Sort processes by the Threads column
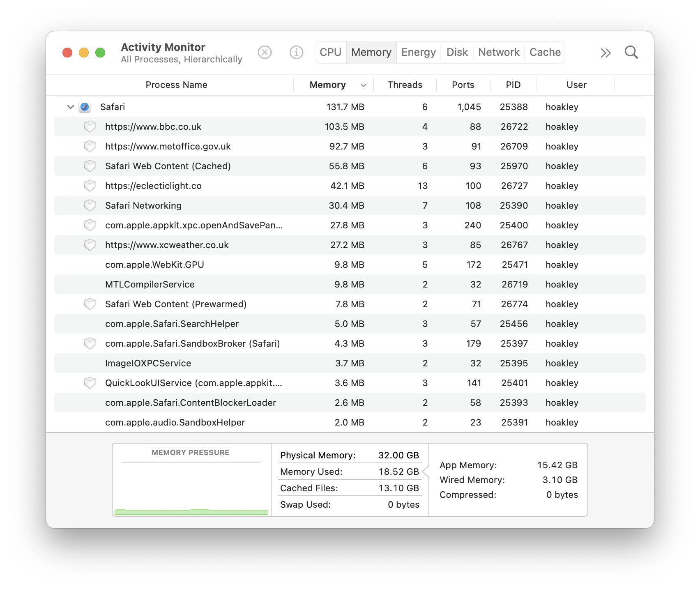The image size is (700, 589). [x=405, y=85]
